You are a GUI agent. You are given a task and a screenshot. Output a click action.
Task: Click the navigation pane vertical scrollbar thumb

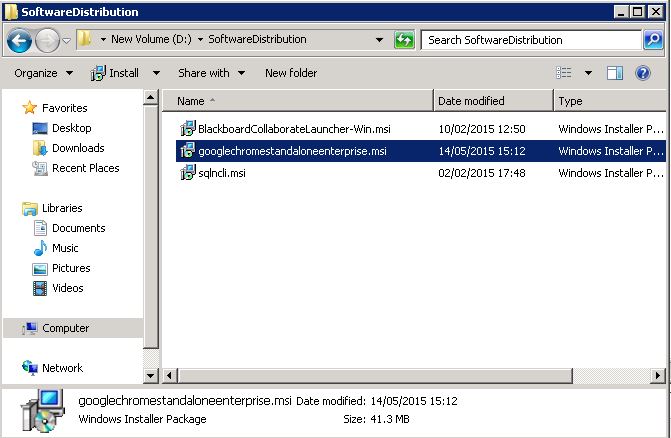coord(151,227)
